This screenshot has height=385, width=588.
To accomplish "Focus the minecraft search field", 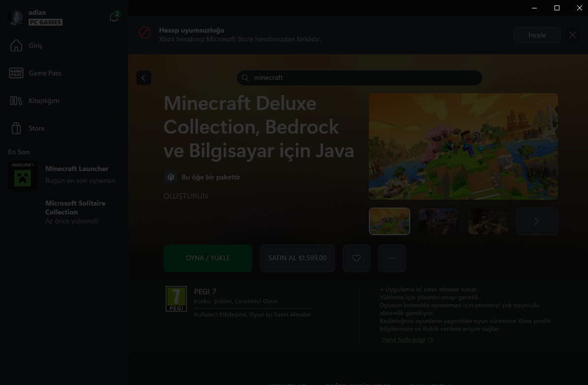I will [359, 78].
